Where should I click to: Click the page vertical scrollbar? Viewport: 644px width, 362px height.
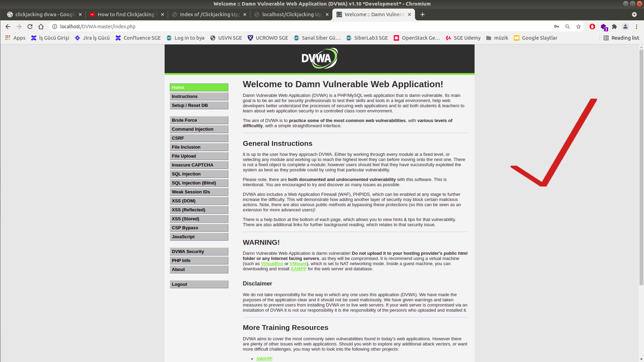click(641, 167)
